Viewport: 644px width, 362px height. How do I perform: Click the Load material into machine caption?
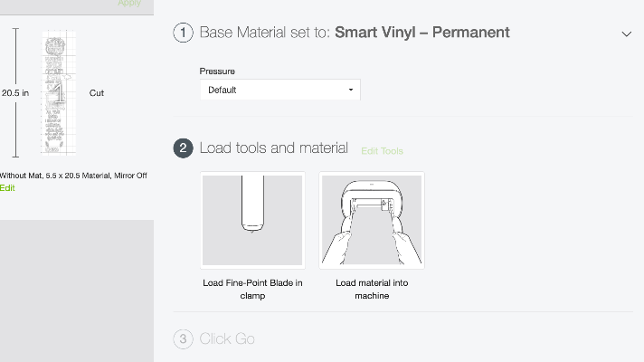click(372, 289)
